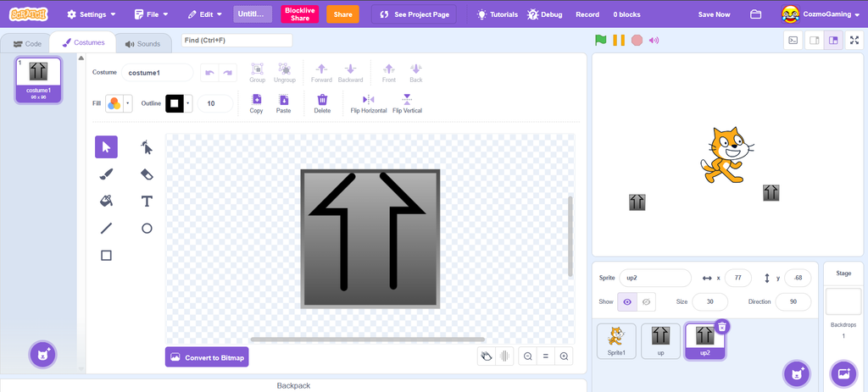Select the Rectangle tool

pyautogui.click(x=106, y=255)
